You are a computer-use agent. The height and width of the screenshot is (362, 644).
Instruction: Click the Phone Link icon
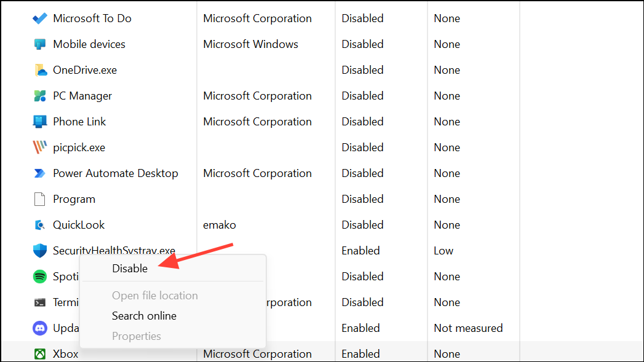click(x=40, y=122)
